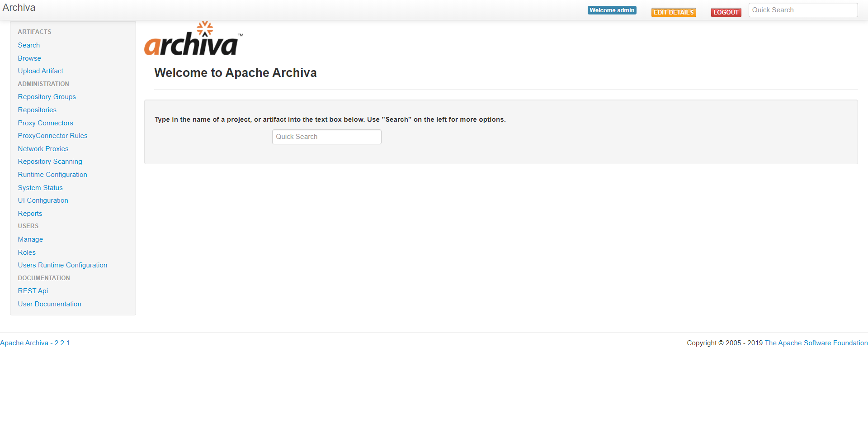This screenshot has height=424, width=868.
Task: Click the EDIT DETAILS button
Action: (674, 12)
